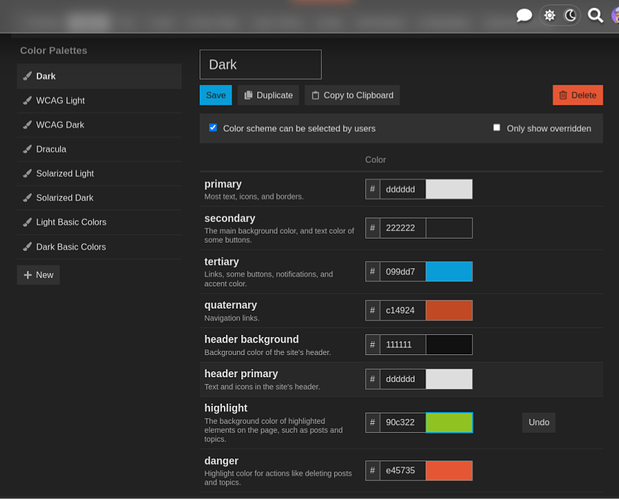Open the search magnifier icon

595,16
